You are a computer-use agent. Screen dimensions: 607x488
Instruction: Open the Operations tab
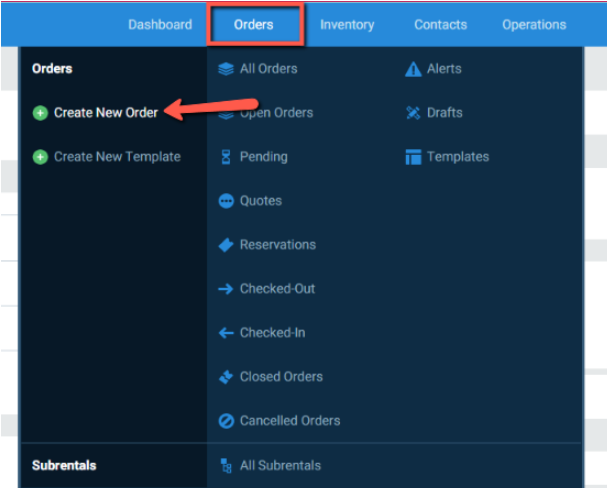click(534, 25)
